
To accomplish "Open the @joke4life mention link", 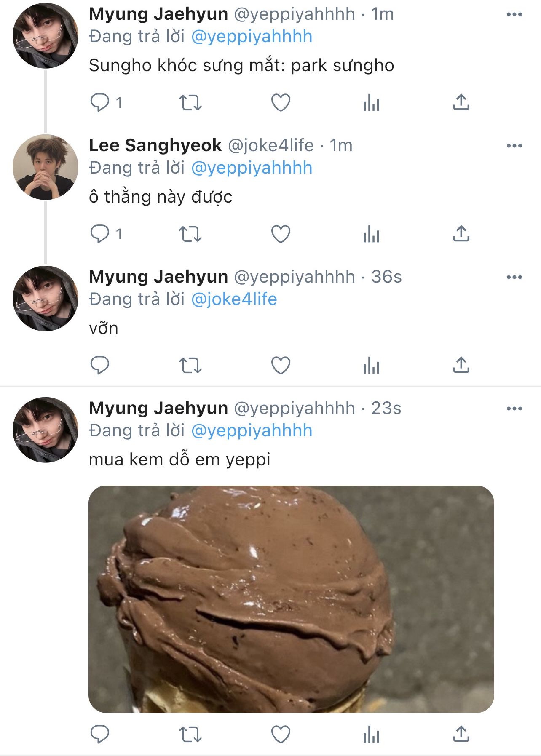I will tap(234, 299).
